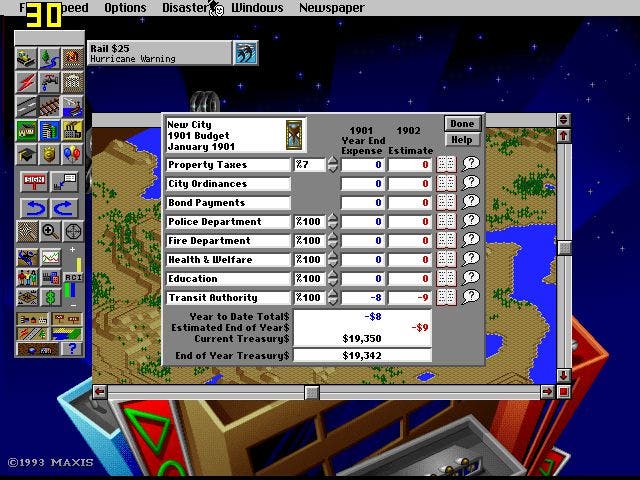This screenshot has height=480, width=640.
Task: Click the Property Taxes %7 rate field
Action: pos(310,164)
